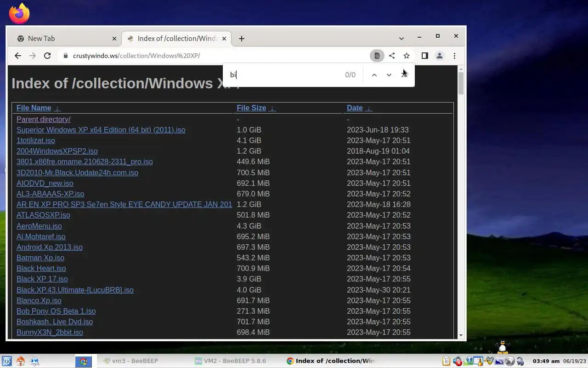
Task: Download Superior Windows XP x64 Edition iso
Action: coord(101,130)
